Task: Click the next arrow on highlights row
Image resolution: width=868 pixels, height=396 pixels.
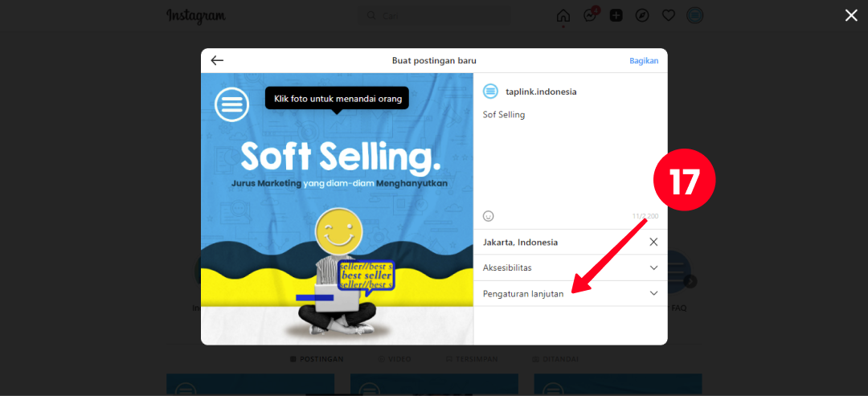Action: [x=690, y=281]
